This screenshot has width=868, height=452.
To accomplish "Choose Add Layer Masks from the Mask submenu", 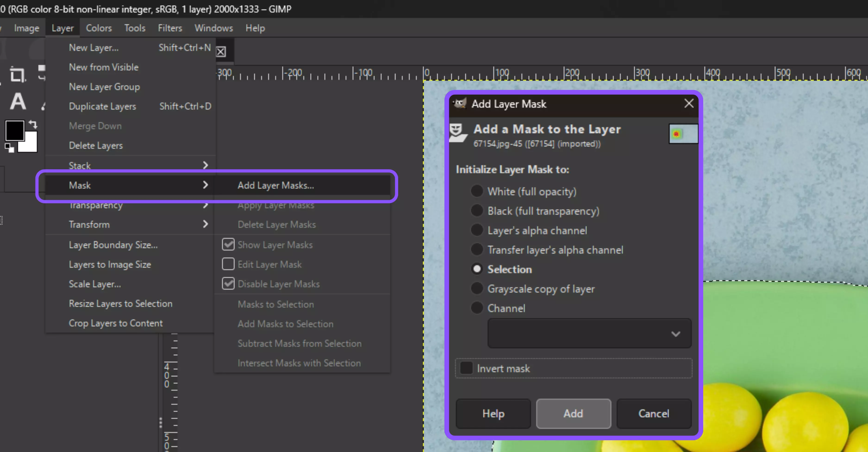I will (x=275, y=185).
